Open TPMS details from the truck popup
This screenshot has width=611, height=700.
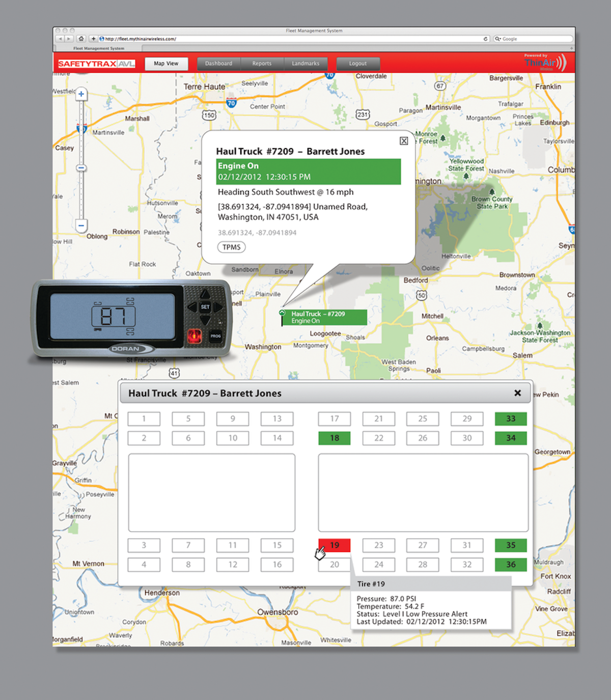231,247
